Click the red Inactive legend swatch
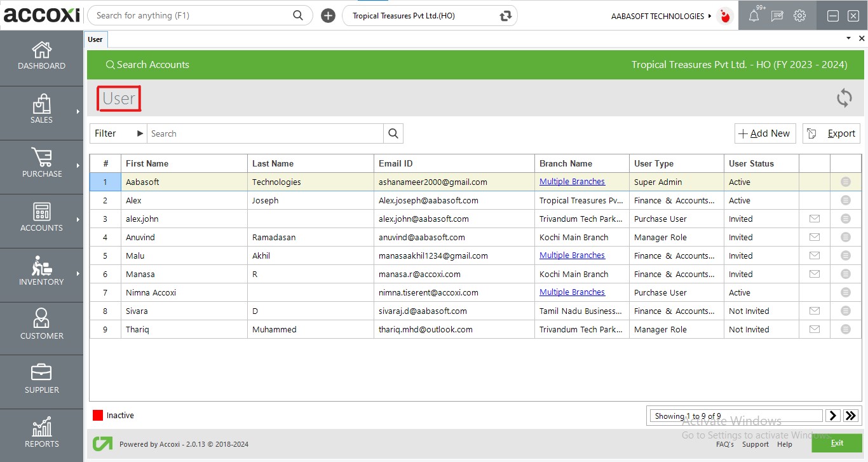The image size is (868, 462). click(98, 416)
